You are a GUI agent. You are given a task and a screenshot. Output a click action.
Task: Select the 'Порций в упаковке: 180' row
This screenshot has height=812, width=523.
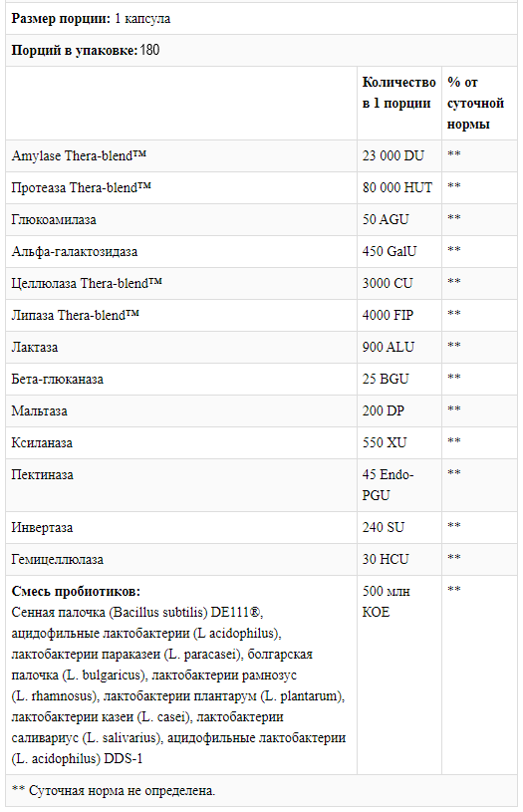(x=261, y=50)
